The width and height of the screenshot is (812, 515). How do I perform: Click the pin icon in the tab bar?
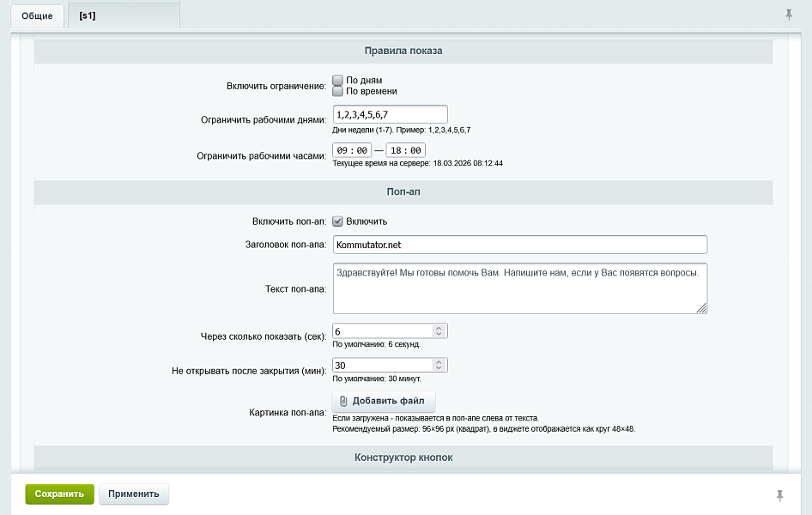[x=789, y=15]
